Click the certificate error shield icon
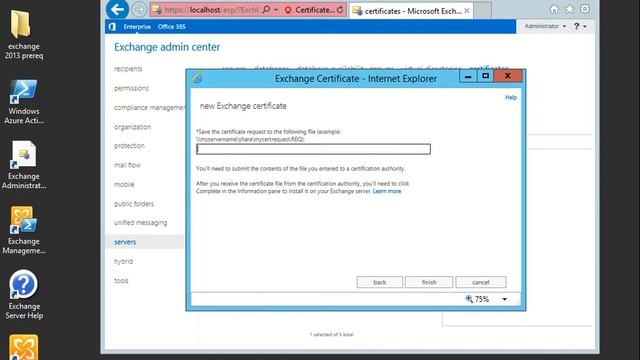 pyautogui.click(x=288, y=10)
